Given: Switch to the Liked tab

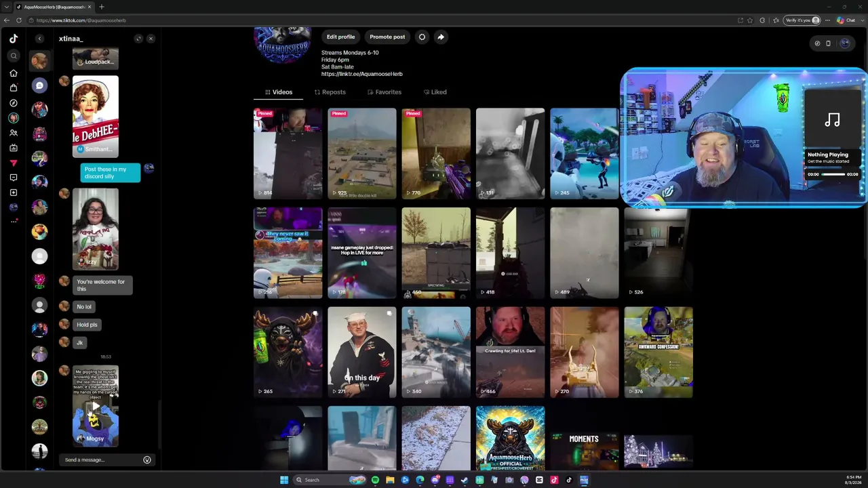Looking at the screenshot, I should (435, 92).
